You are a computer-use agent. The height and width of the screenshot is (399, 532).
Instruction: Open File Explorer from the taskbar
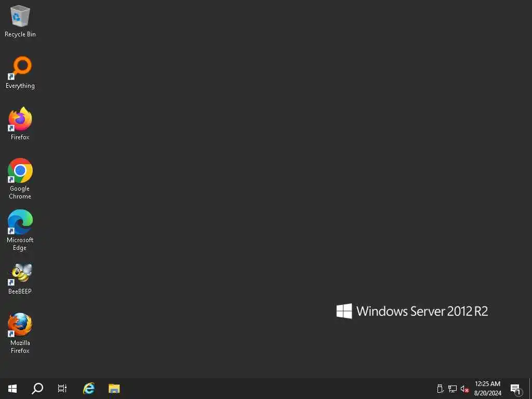tap(114, 389)
